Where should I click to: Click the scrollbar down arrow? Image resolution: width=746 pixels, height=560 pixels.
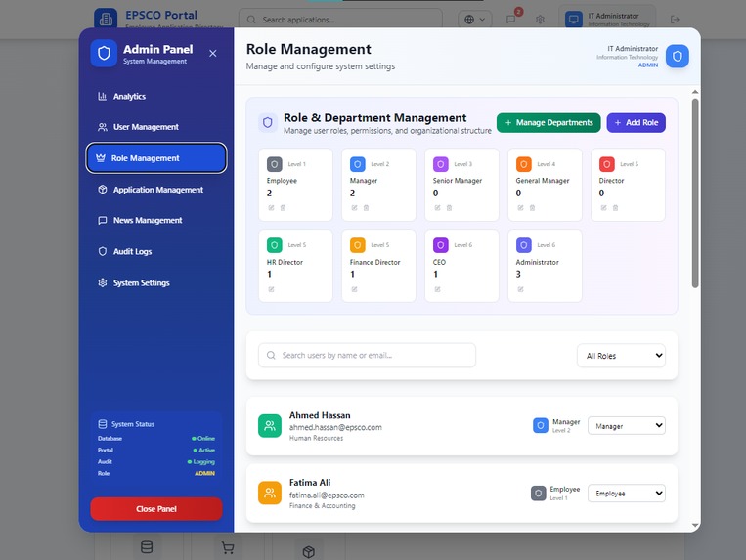pos(695,526)
